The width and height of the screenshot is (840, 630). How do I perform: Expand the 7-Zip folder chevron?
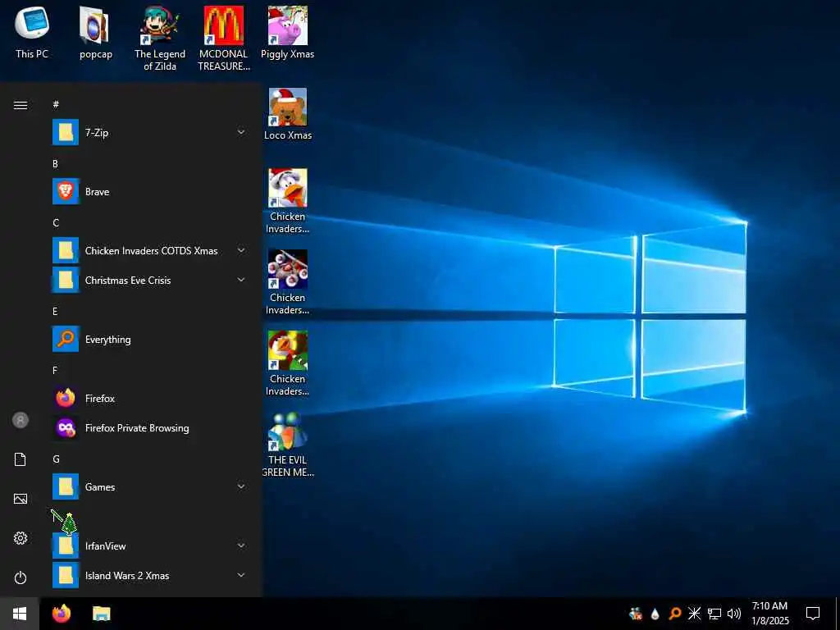click(241, 132)
